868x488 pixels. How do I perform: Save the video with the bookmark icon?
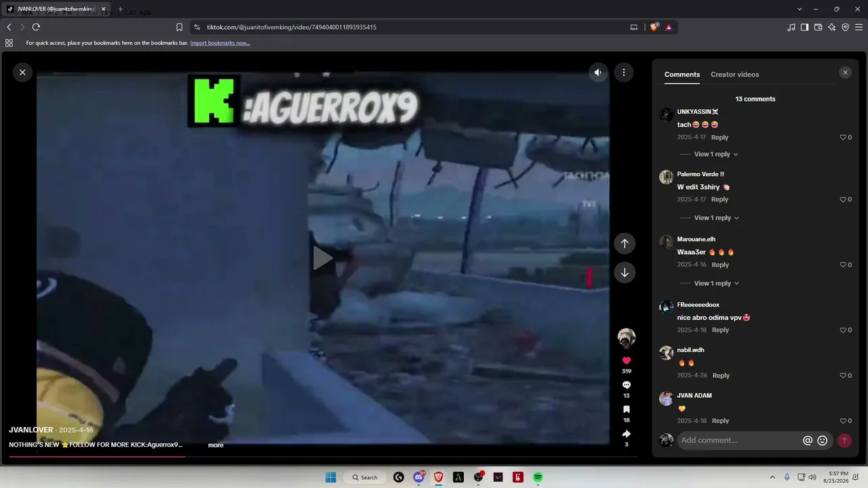627,409
